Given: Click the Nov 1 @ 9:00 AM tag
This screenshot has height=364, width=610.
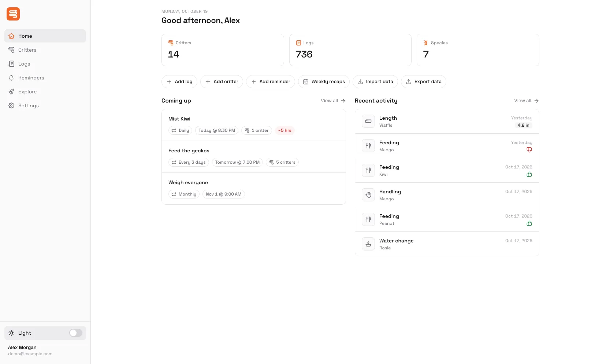Looking at the screenshot, I should coord(224,194).
